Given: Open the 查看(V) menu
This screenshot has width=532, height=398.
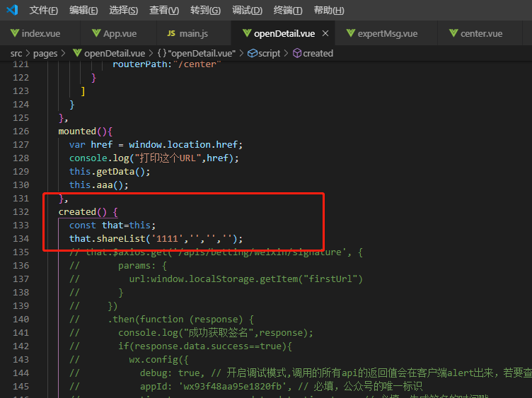Looking at the screenshot, I should [x=164, y=10].
